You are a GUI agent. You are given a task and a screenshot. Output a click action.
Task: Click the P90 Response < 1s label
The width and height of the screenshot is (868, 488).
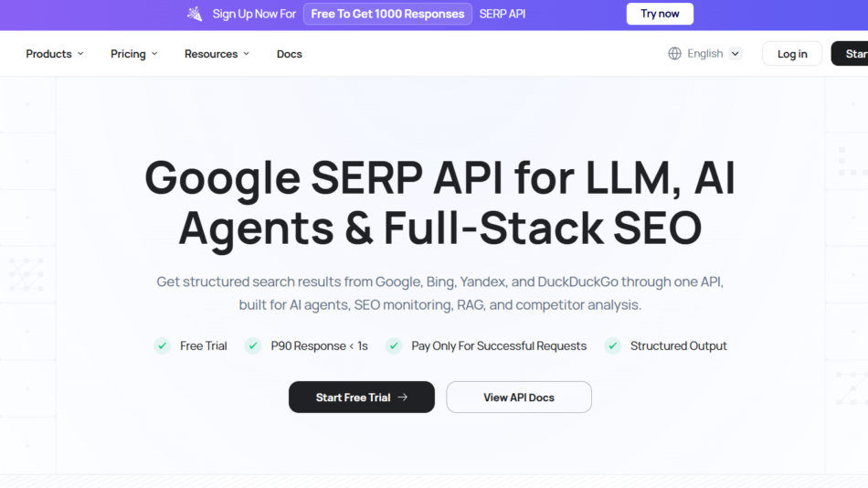[x=320, y=345]
